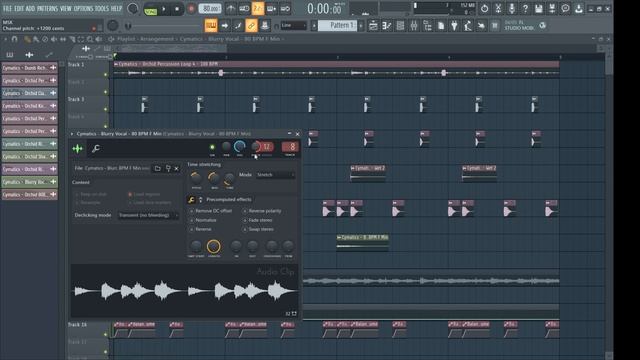This screenshot has width=640, height=360.
Task: Select the Cymatics - Orchid Cla channel
Action: point(30,93)
